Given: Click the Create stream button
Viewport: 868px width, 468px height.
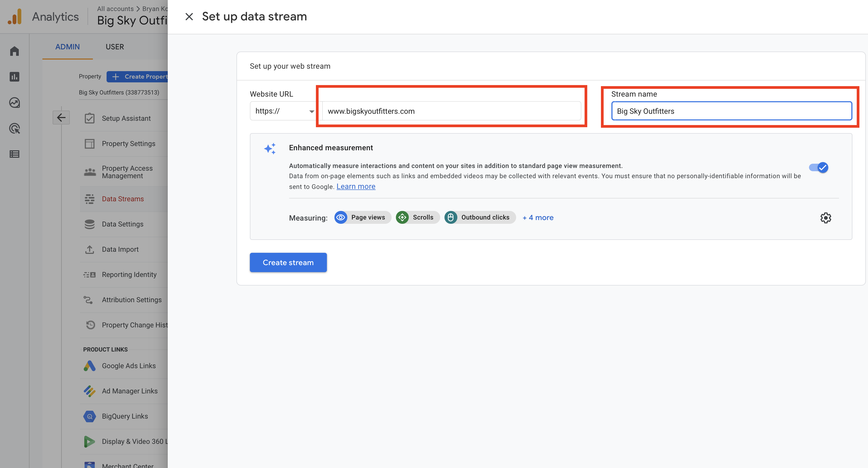Looking at the screenshot, I should [288, 262].
